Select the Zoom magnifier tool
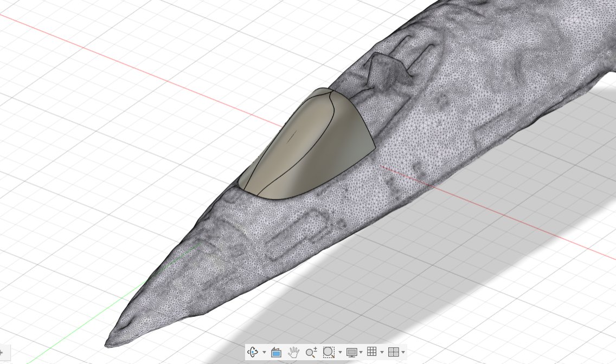616x364 pixels. 311,352
